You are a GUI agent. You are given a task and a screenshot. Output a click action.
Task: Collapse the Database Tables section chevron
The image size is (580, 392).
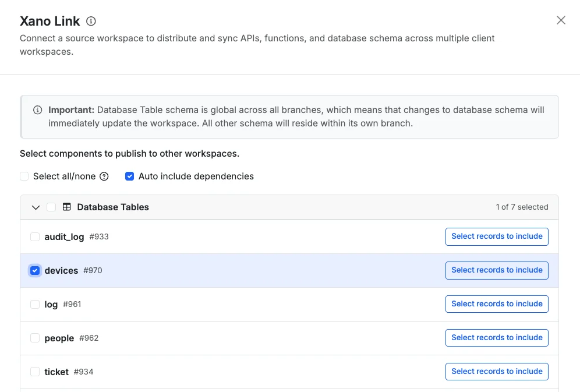coord(36,207)
